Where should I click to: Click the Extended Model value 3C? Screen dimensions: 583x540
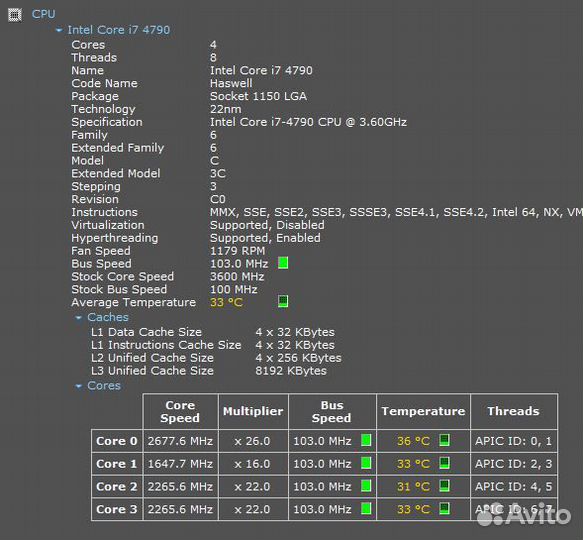point(218,174)
